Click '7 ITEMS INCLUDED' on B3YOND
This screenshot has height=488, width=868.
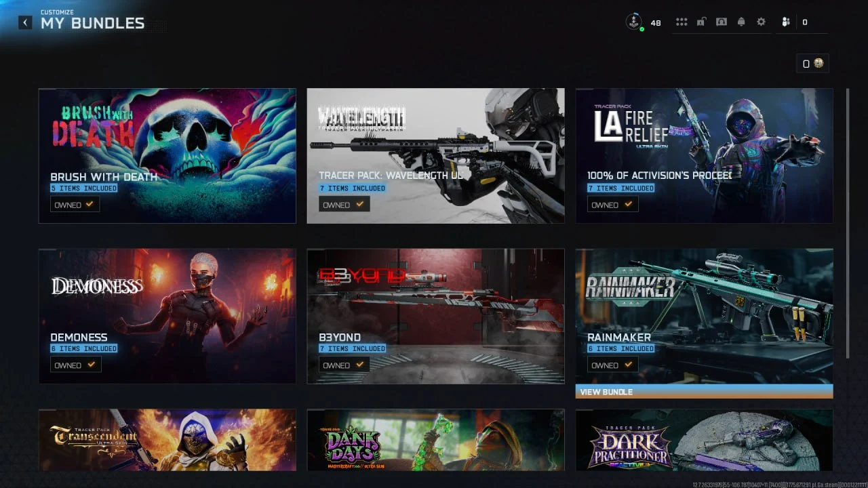click(x=353, y=348)
